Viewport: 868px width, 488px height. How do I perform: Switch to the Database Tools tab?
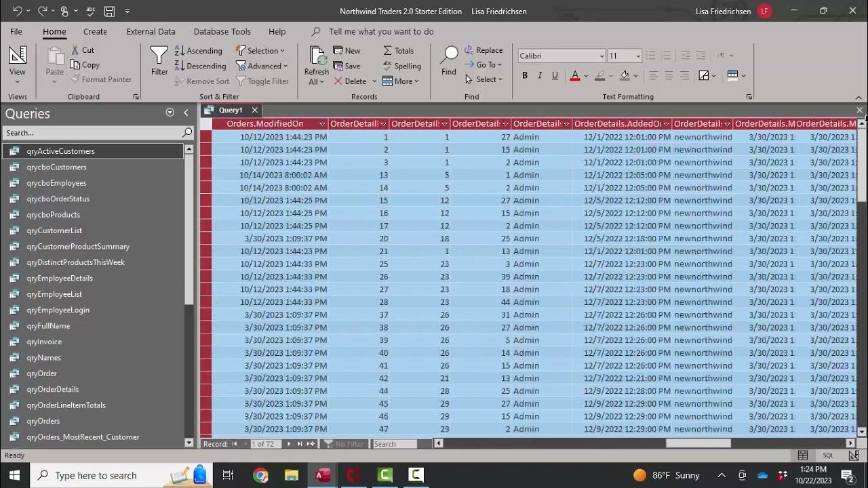coord(222,31)
